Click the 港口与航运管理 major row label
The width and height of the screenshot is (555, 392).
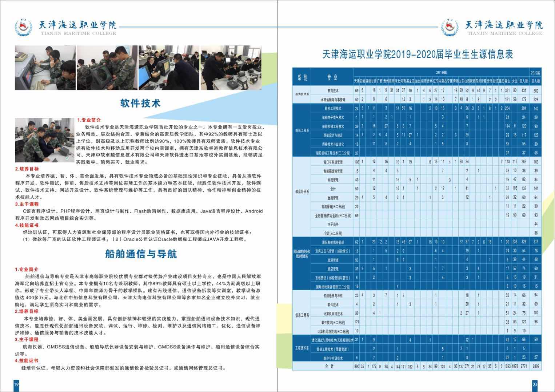point(332,162)
